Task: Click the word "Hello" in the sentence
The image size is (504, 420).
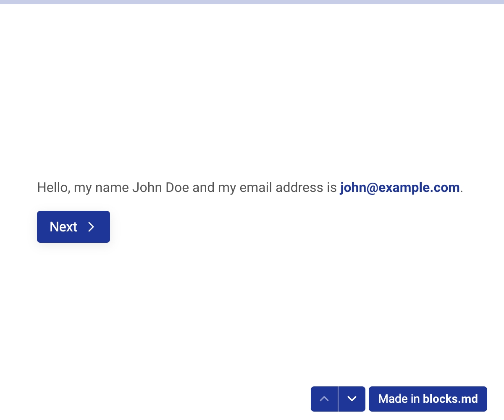Action: [52, 187]
